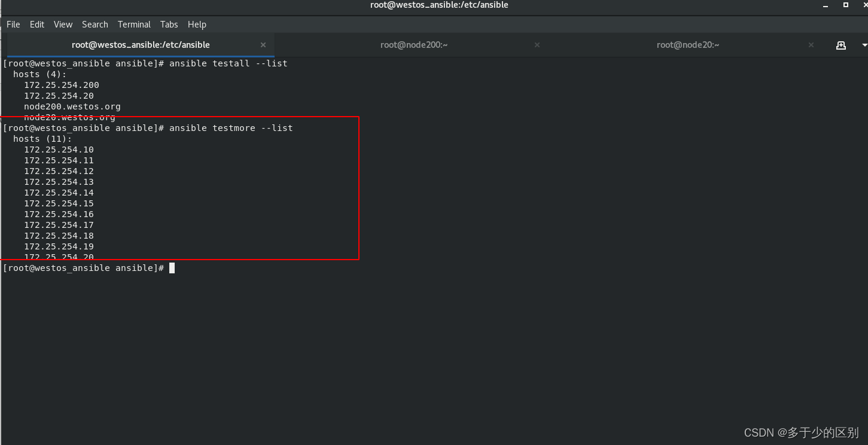Click the window title root@westos_ansible:/etc/ansible
The image size is (868, 445).
(439, 5)
